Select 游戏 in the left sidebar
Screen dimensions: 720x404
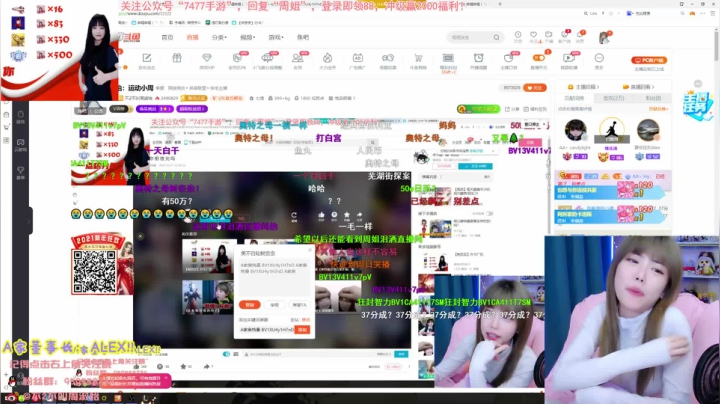tap(21, 117)
